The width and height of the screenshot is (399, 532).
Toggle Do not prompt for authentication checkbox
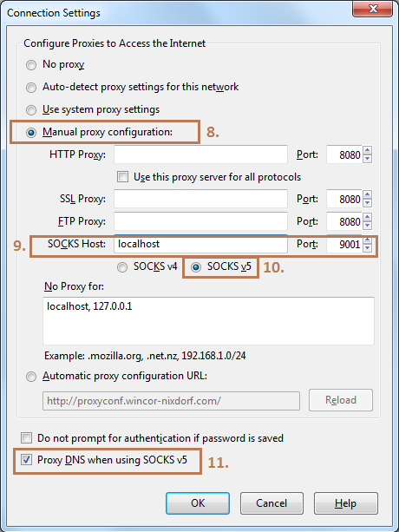tap(26, 438)
